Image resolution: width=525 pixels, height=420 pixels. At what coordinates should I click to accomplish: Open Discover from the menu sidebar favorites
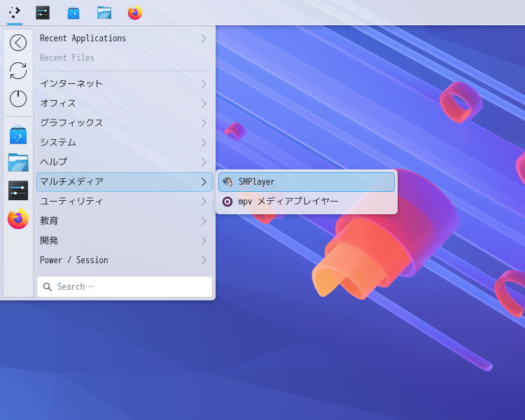(x=18, y=135)
